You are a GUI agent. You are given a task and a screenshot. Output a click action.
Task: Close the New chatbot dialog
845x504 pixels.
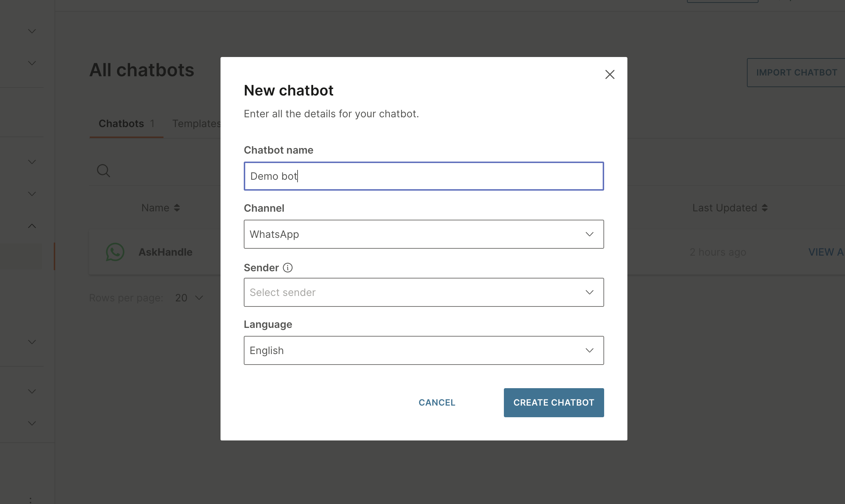pyautogui.click(x=610, y=74)
